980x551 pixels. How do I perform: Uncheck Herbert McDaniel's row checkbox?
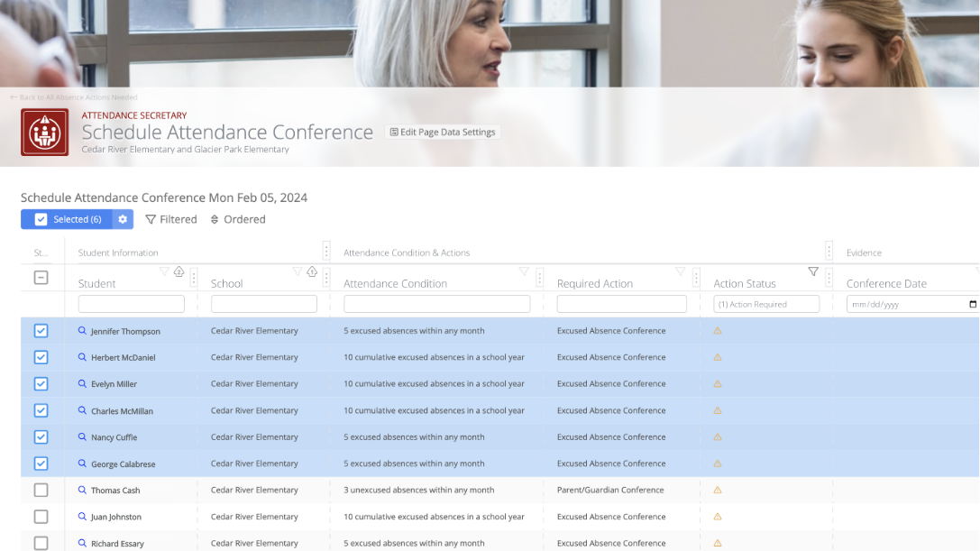click(41, 357)
